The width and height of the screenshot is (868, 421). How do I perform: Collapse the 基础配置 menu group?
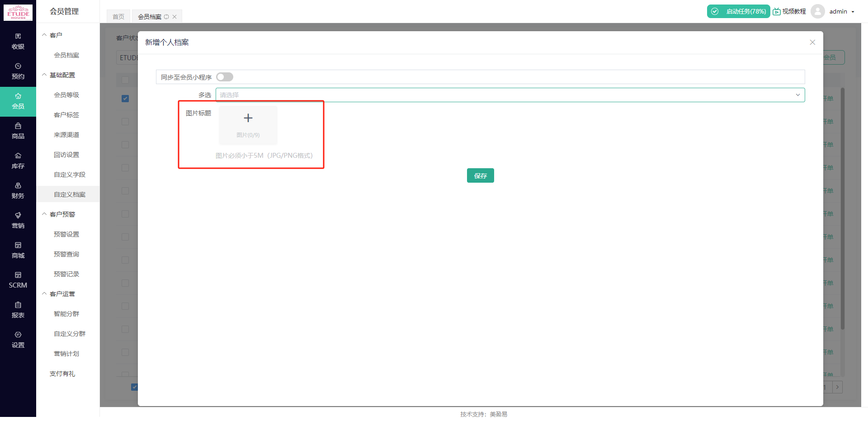pyautogui.click(x=62, y=75)
